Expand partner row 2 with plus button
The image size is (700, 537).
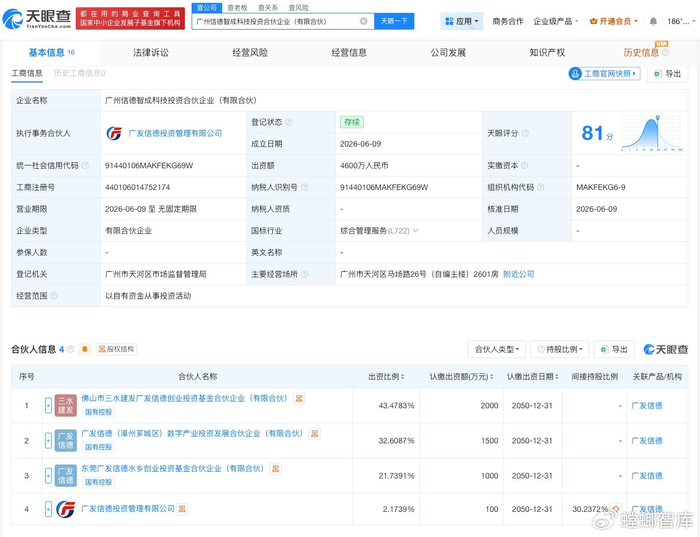(48, 441)
